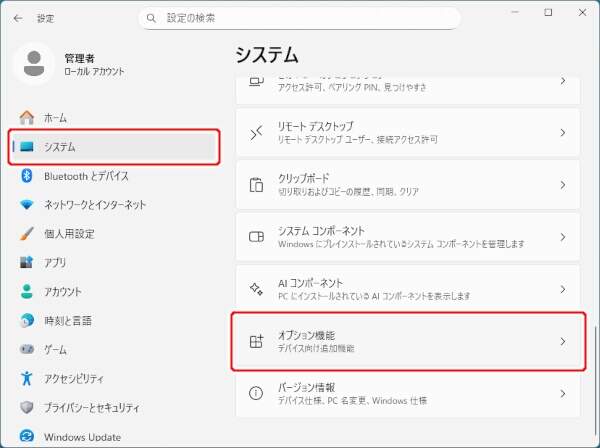
Task: Click the クリップボード icon
Action: click(256, 185)
